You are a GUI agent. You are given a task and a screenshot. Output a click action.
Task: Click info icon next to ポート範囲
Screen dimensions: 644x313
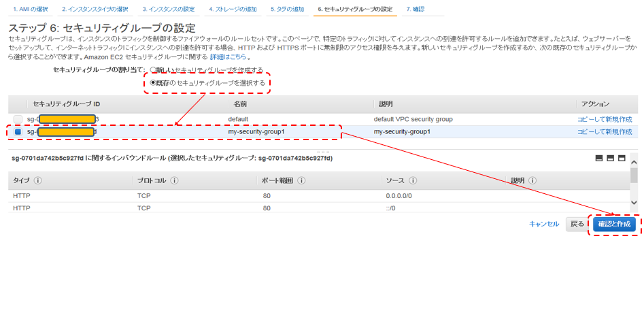301,181
